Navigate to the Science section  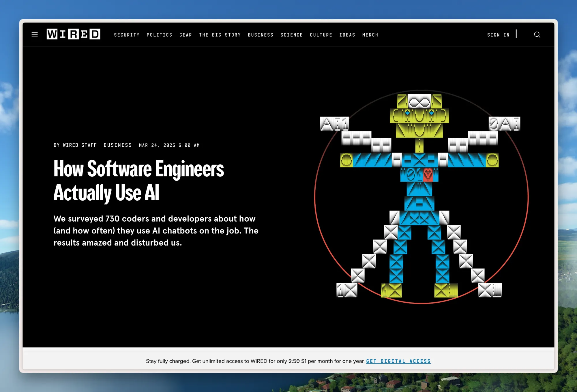point(291,35)
